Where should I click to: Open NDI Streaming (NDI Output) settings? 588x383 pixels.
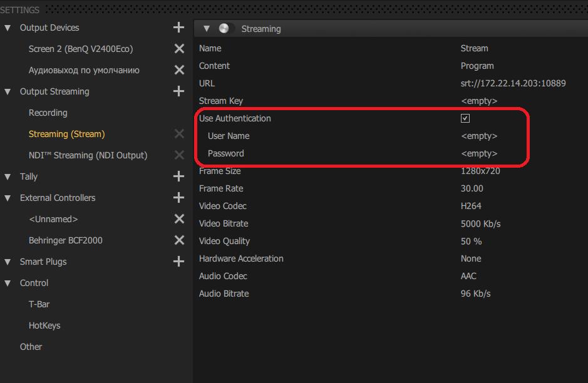pos(88,155)
